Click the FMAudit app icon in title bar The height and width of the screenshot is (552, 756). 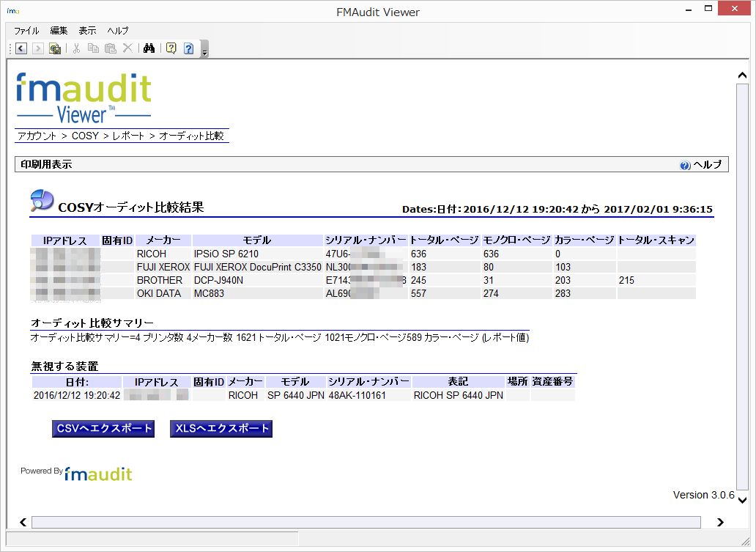pos(13,11)
